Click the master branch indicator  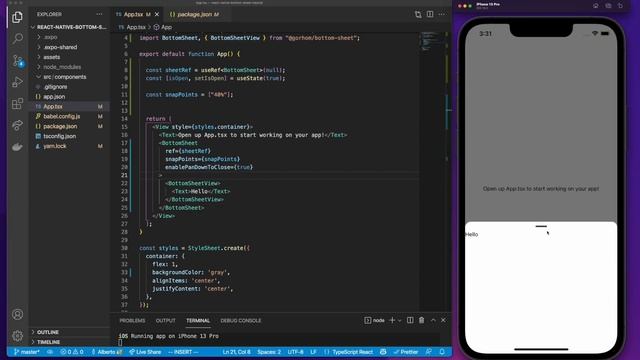pyautogui.click(x=27, y=352)
